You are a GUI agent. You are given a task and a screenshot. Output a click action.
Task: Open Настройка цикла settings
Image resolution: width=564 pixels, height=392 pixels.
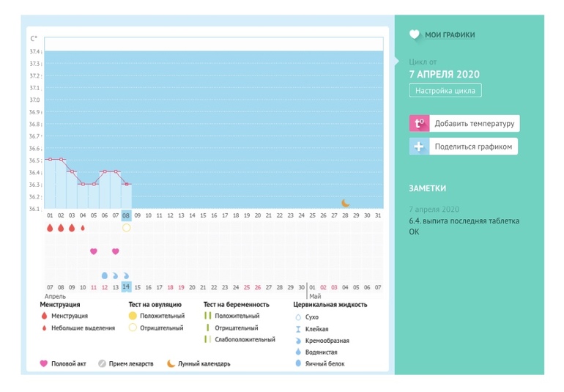[445, 91]
